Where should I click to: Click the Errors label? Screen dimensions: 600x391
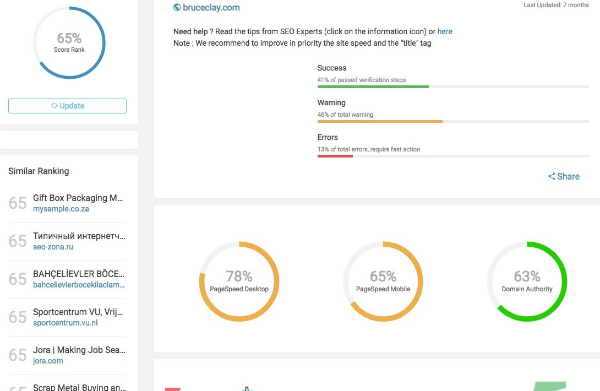328,137
